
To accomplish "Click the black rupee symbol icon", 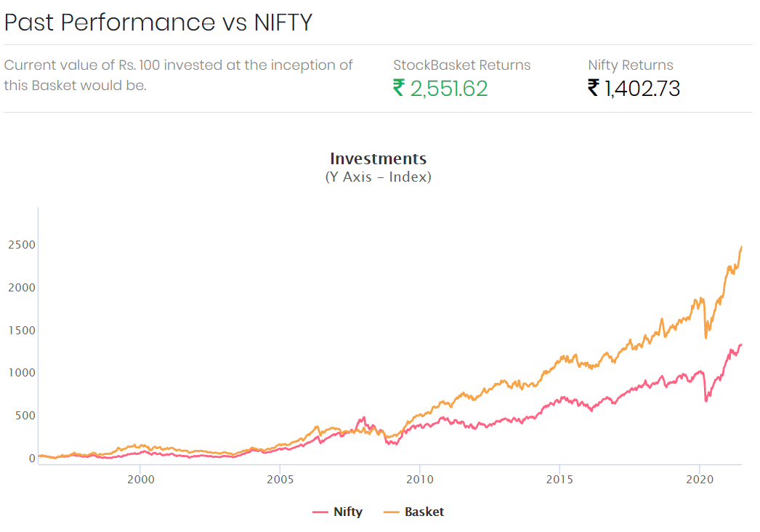I will point(594,88).
